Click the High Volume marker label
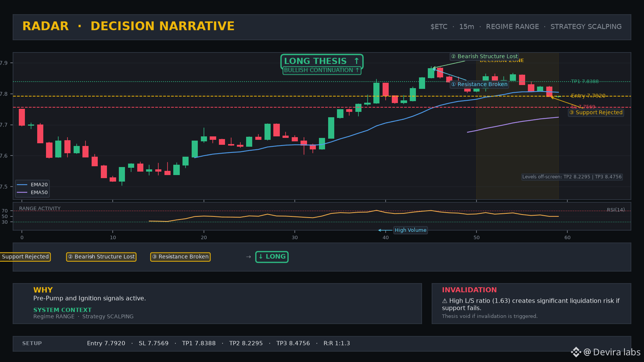Image resolution: width=644 pixels, height=362 pixels. 411,230
